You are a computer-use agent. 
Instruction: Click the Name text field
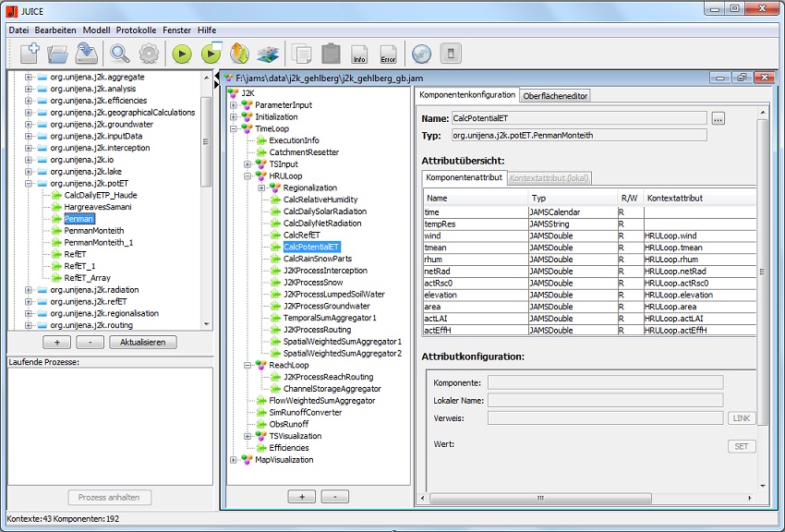[578, 118]
